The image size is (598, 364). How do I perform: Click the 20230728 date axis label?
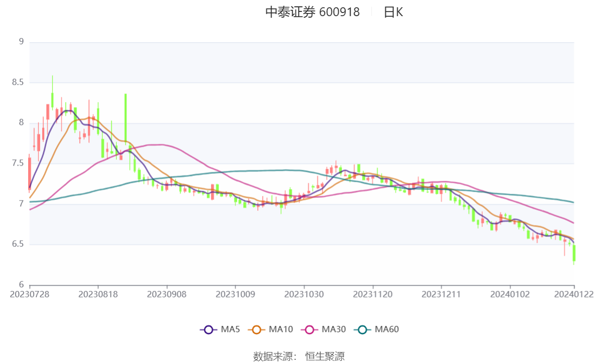(x=29, y=295)
